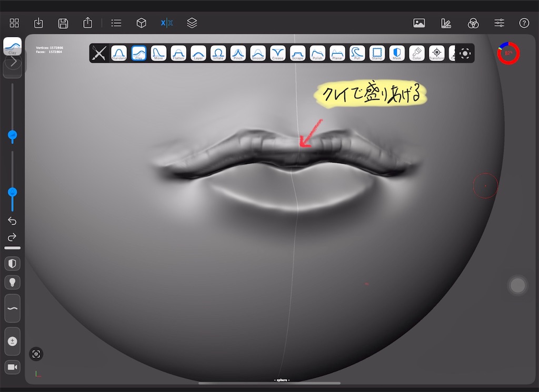Select the Planar brush
This screenshot has height=392, width=539.
click(337, 53)
